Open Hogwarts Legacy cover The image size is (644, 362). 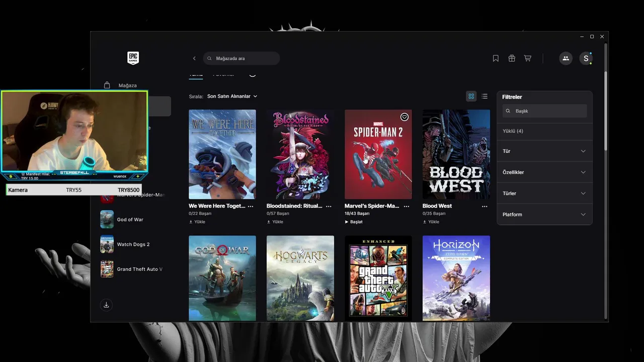300,278
